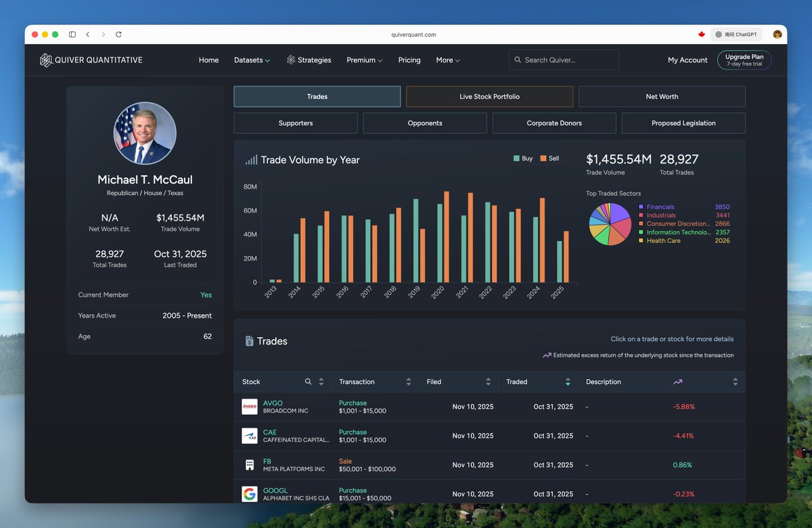The image size is (812, 528).
Task: Click Michael T. McCaul profile photo
Action: click(145, 133)
